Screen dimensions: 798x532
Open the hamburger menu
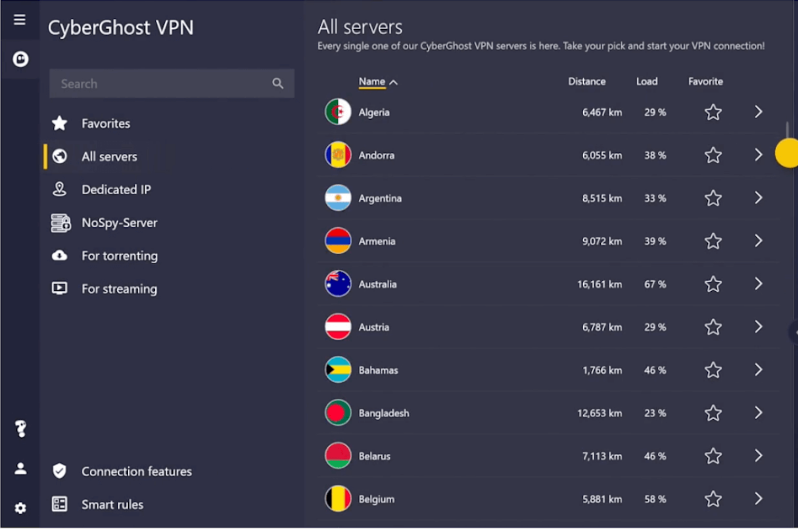pyautogui.click(x=20, y=20)
